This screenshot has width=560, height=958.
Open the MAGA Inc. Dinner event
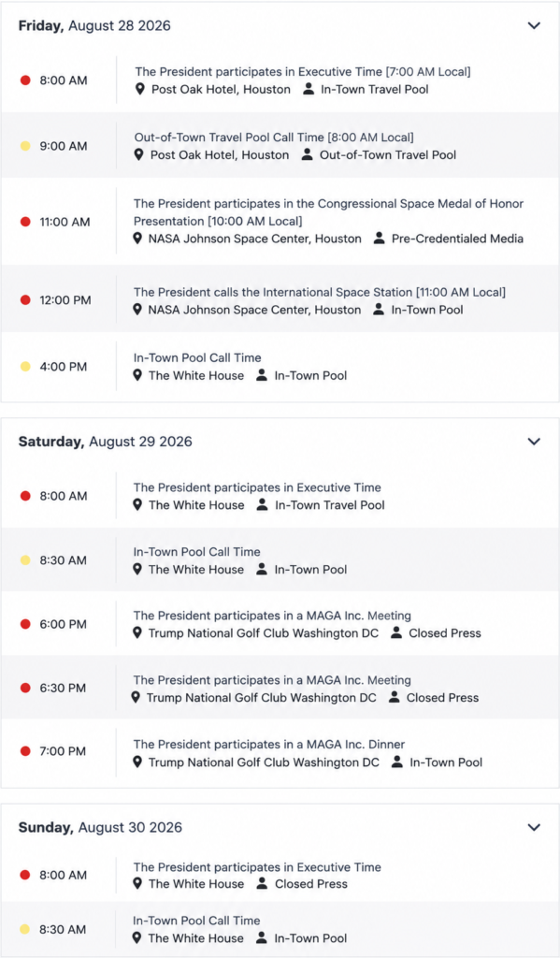269,744
